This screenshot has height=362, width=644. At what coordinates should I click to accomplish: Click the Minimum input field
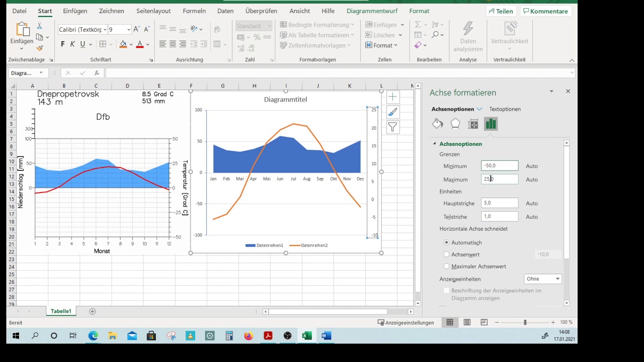tap(500, 165)
